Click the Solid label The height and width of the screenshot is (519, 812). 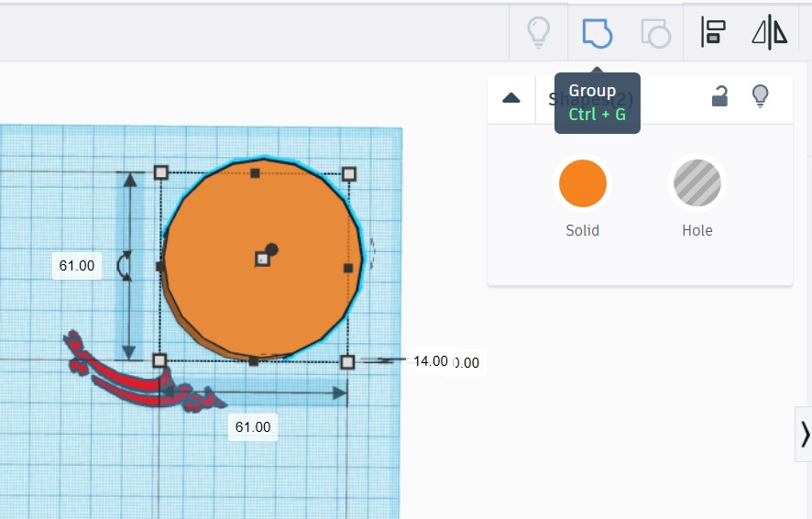pos(583,230)
